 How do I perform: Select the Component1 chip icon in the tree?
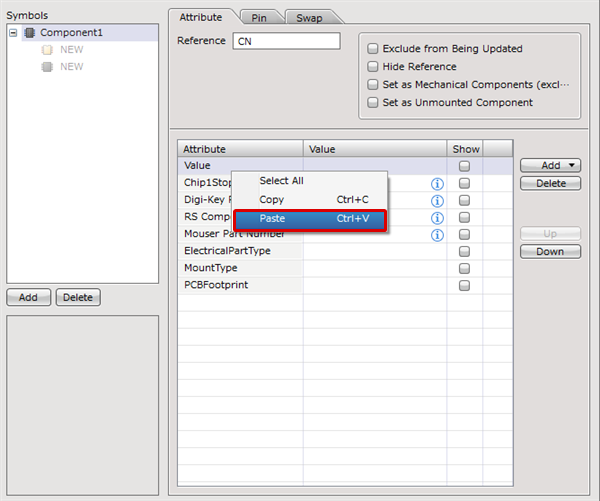[x=30, y=33]
